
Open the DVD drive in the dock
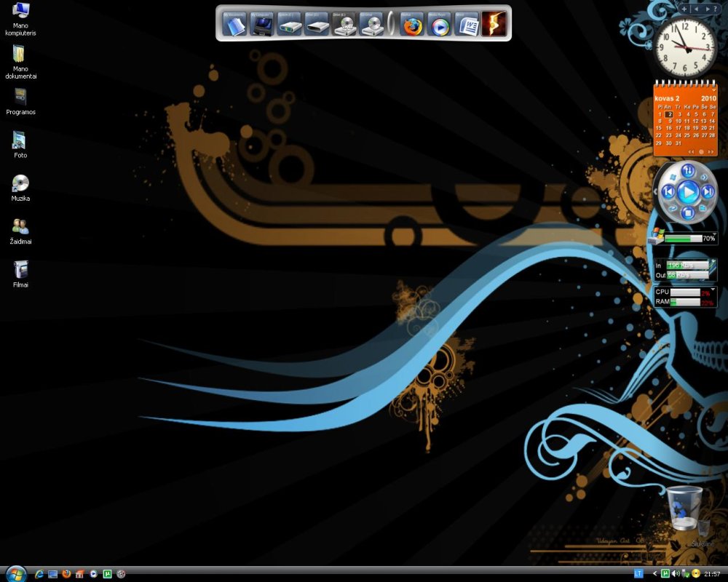coord(344,25)
